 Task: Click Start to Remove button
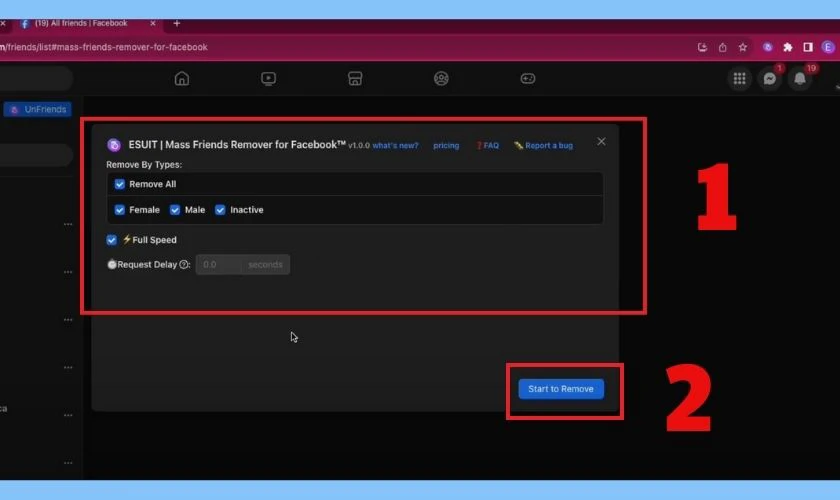(x=561, y=389)
